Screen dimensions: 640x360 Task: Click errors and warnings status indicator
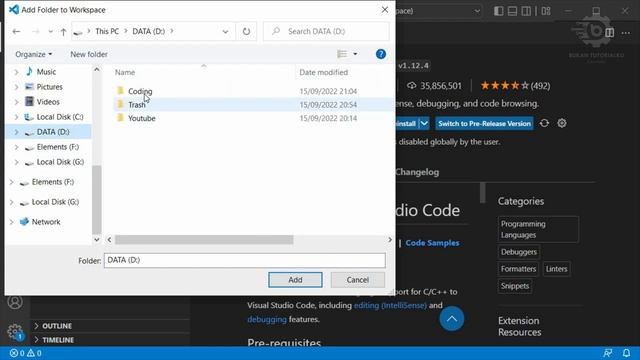pyautogui.click(x=25, y=353)
